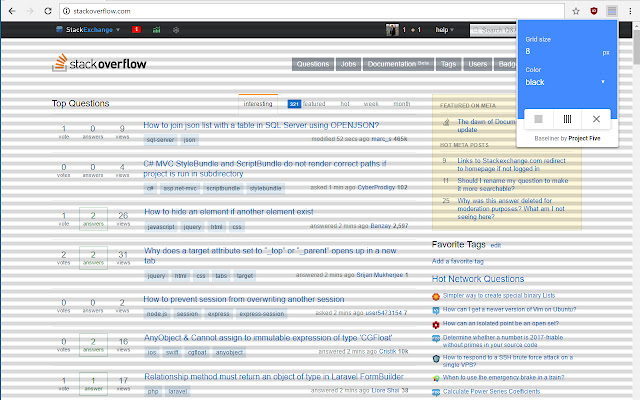Open the Tags nav tab

(448, 64)
